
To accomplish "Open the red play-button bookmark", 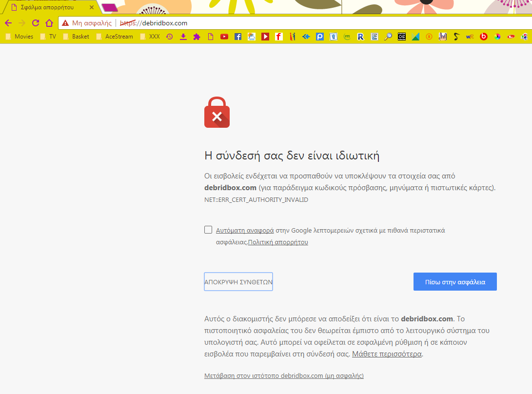I will click(x=265, y=37).
